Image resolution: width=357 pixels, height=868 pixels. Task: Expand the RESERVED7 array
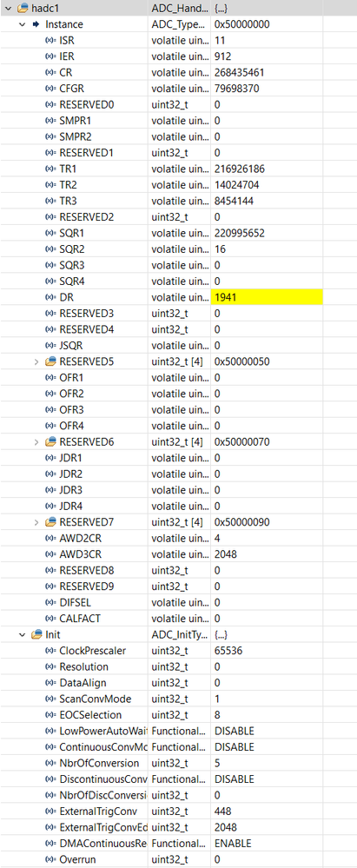pos(36,522)
